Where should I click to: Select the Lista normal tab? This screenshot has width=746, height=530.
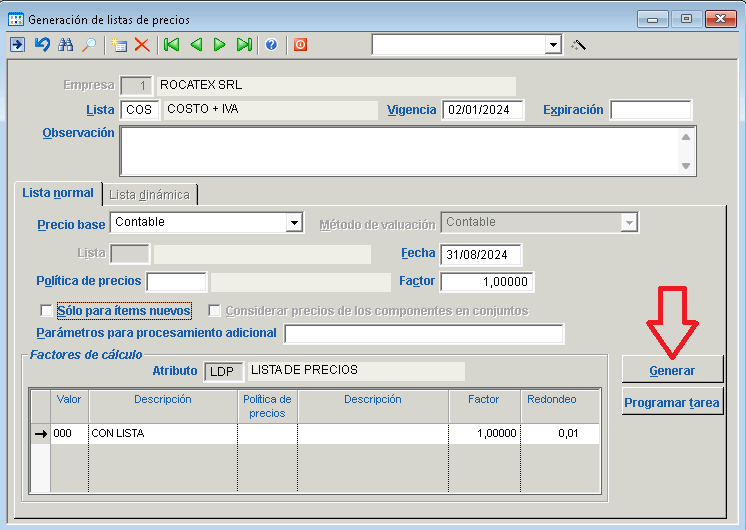[x=58, y=193]
